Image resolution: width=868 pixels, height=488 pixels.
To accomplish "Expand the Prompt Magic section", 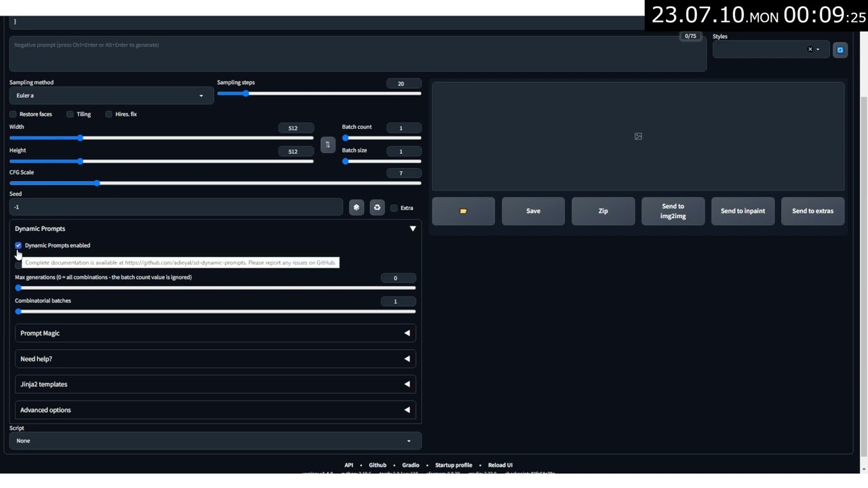I will coord(215,333).
